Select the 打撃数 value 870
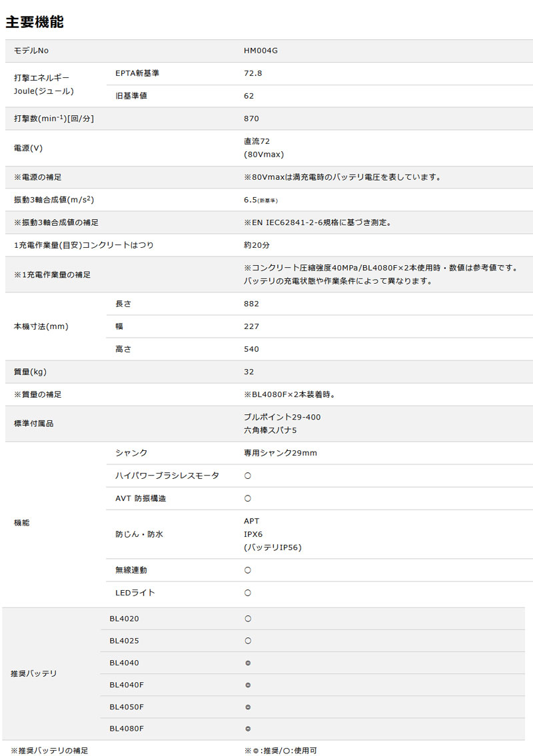This screenshot has height=756, width=533. [x=251, y=119]
